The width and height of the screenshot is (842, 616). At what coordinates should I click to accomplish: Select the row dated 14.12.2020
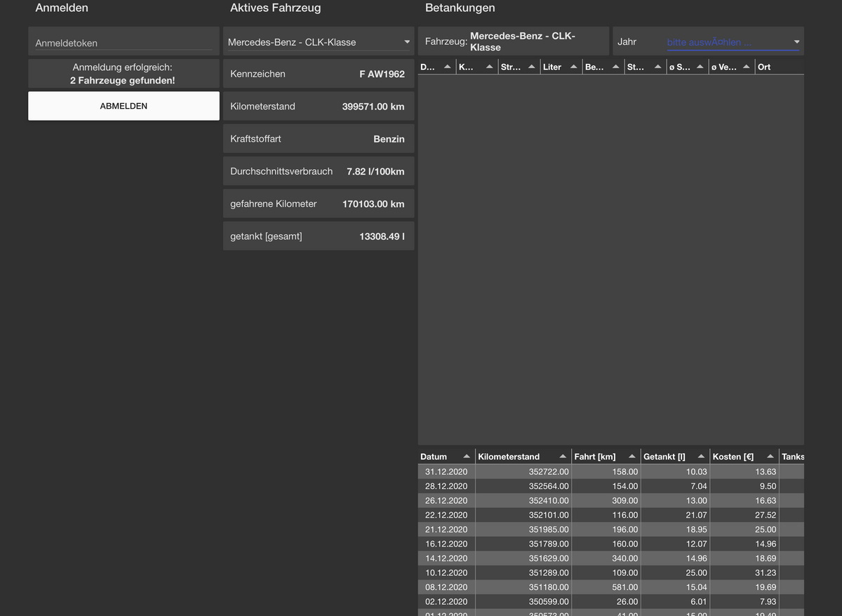[x=611, y=558]
